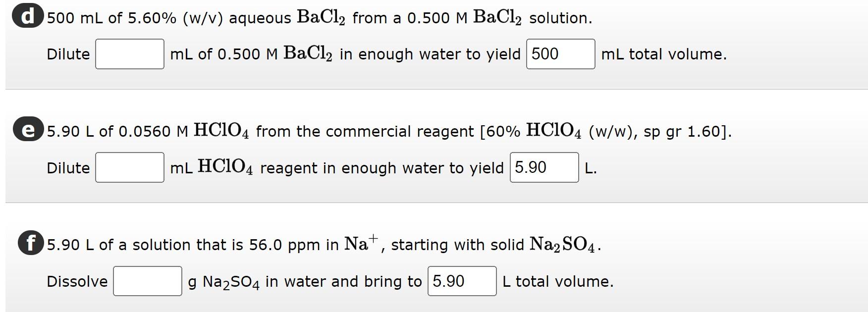Click the empty grams field for Na2SO4
This screenshot has width=868, height=312.
point(147,282)
